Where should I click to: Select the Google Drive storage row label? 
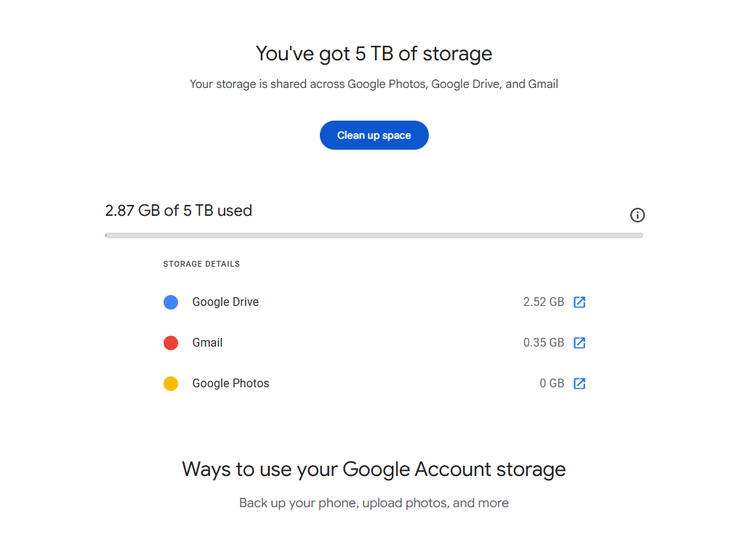click(225, 302)
